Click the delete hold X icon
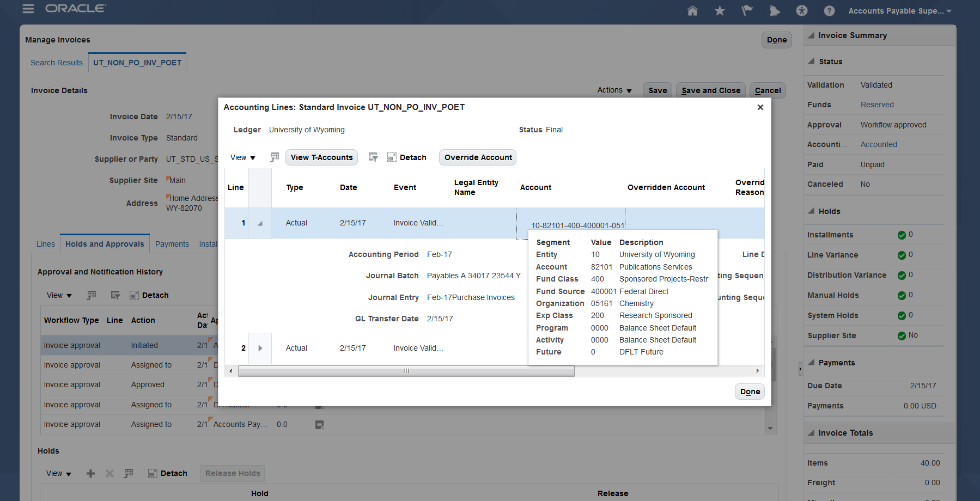Screen dimensions: 980x501 click(109, 473)
